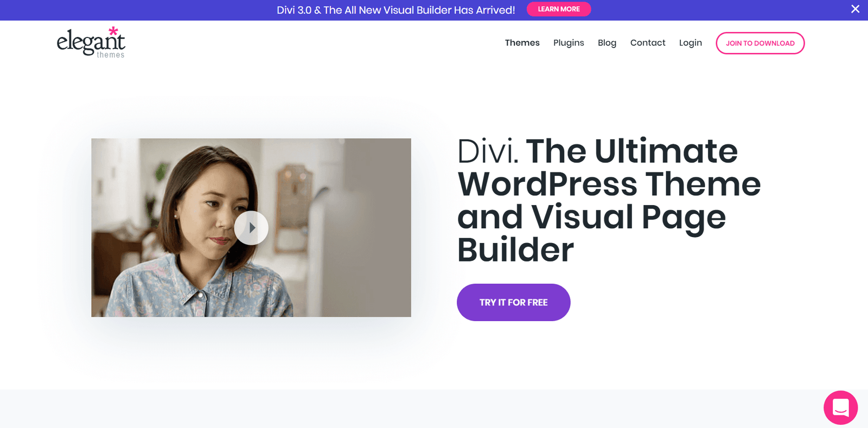The width and height of the screenshot is (868, 428).
Task: Open the Themes menu item
Action: point(522,43)
